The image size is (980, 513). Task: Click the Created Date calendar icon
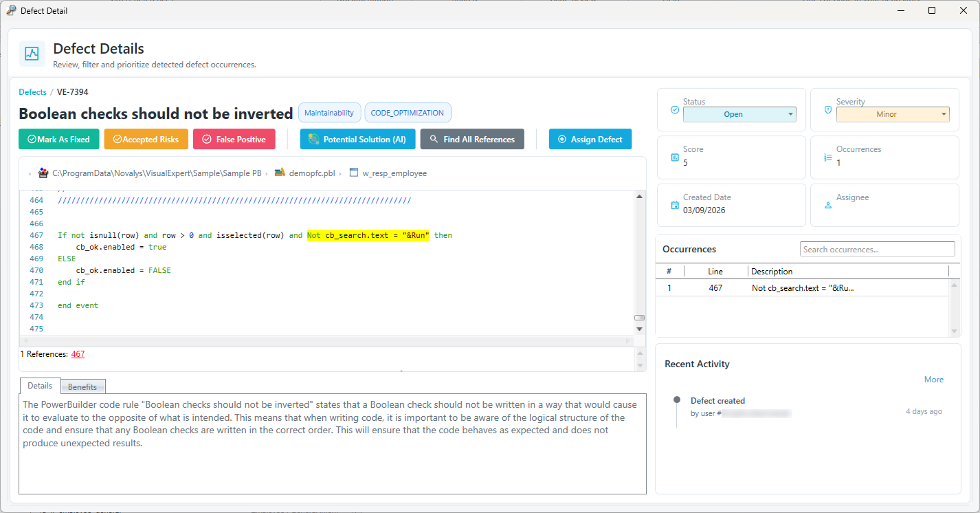pyautogui.click(x=674, y=205)
